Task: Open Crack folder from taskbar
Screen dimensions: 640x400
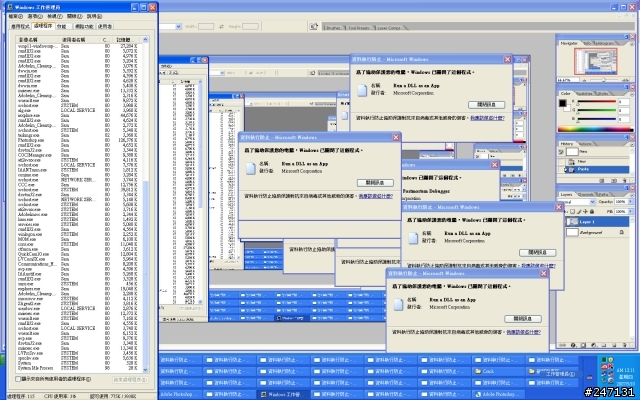Action: 498,371
